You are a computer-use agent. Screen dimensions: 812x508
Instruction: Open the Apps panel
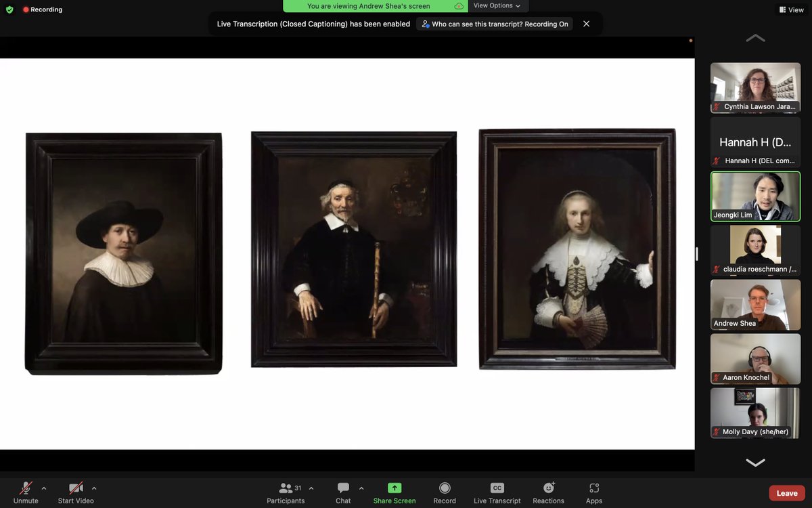point(594,492)
